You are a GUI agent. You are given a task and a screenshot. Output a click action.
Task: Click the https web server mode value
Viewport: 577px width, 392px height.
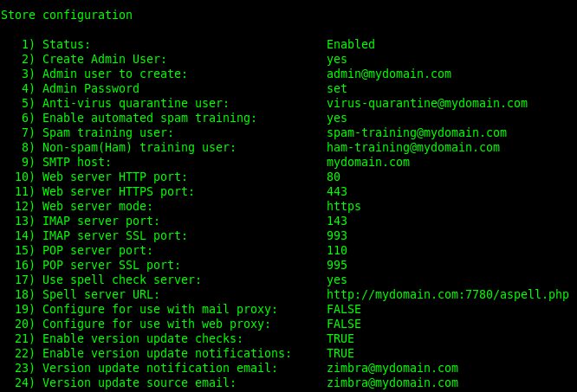click(344, 207)
